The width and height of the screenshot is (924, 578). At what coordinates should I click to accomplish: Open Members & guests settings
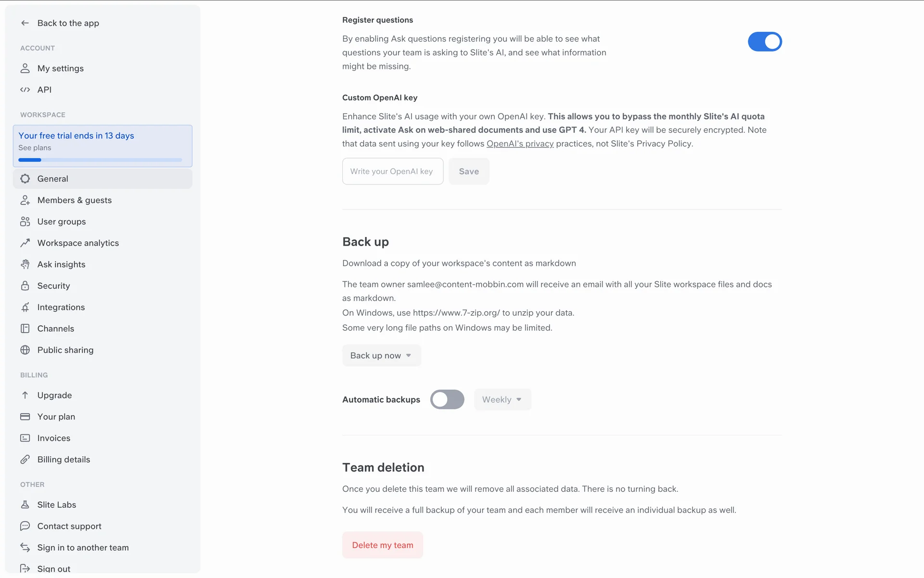[75, 200]
